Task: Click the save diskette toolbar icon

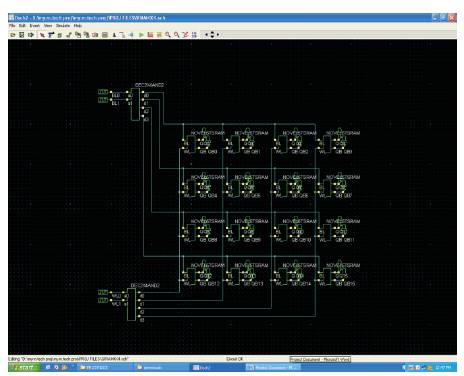Action: [22, 35]
